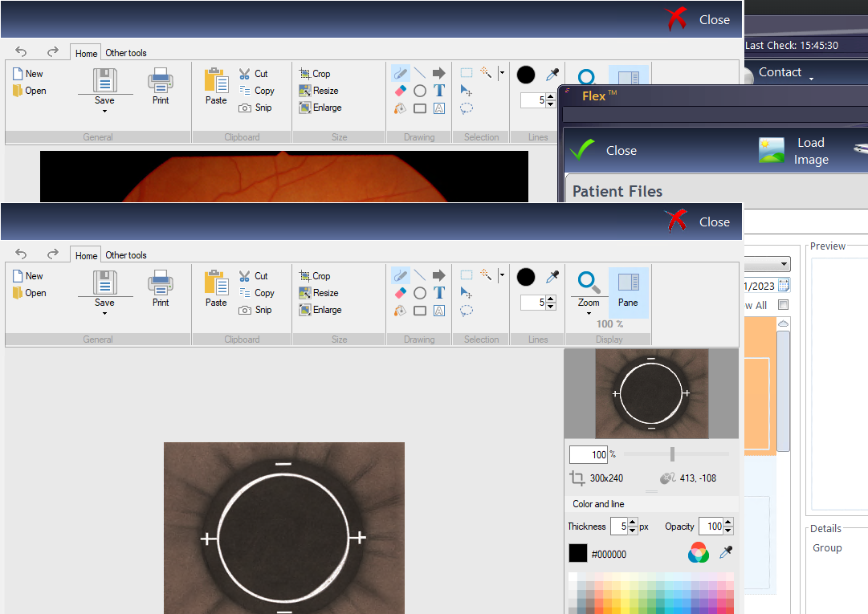This screenshot has width=868, height=614.
Task: Click the zoom percentage slider handle in pane
Action: point(672,454)
